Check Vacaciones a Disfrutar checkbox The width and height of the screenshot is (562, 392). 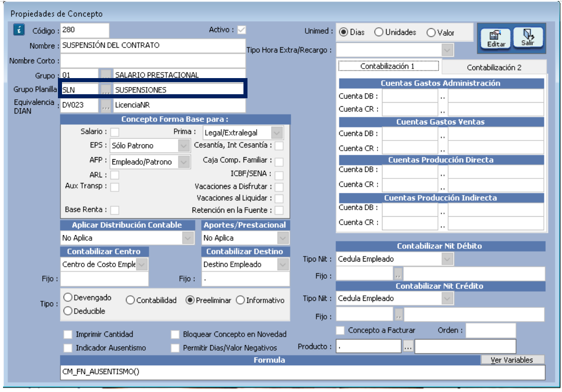click(x=279, y=187)
